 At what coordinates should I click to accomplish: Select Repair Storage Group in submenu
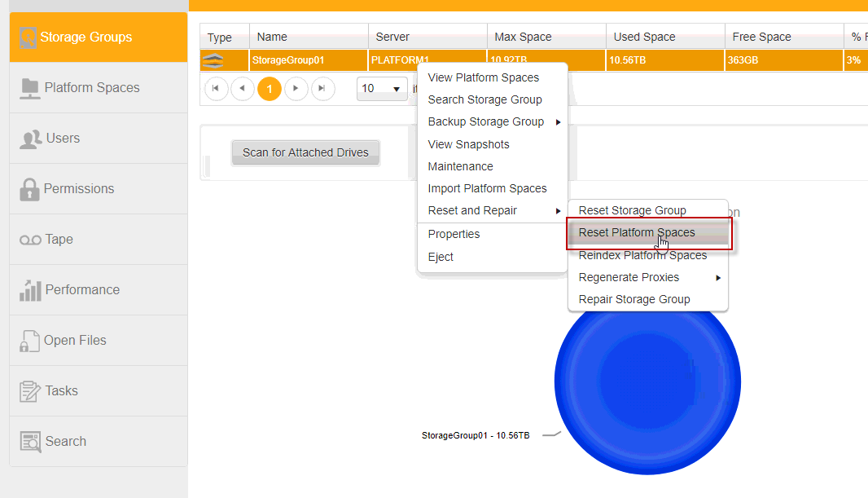[x=634, y=300]
